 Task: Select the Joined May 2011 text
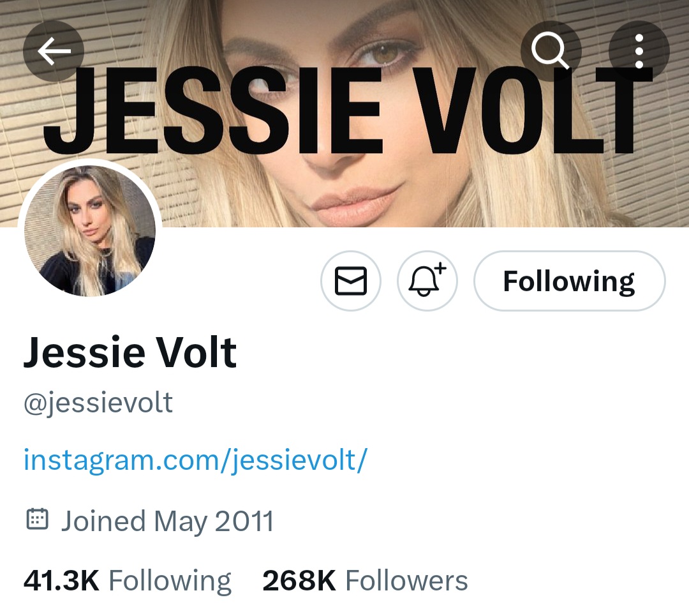tap(167, 522)
